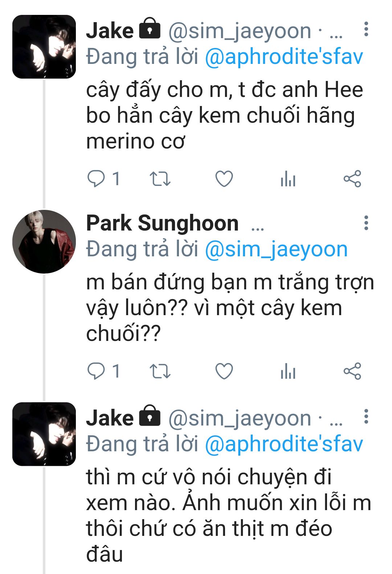Screen dimensions: 392x574
Task: Open @sim_jaeyoon mention in Sunghoon's reply
Action: pos(276,249)
